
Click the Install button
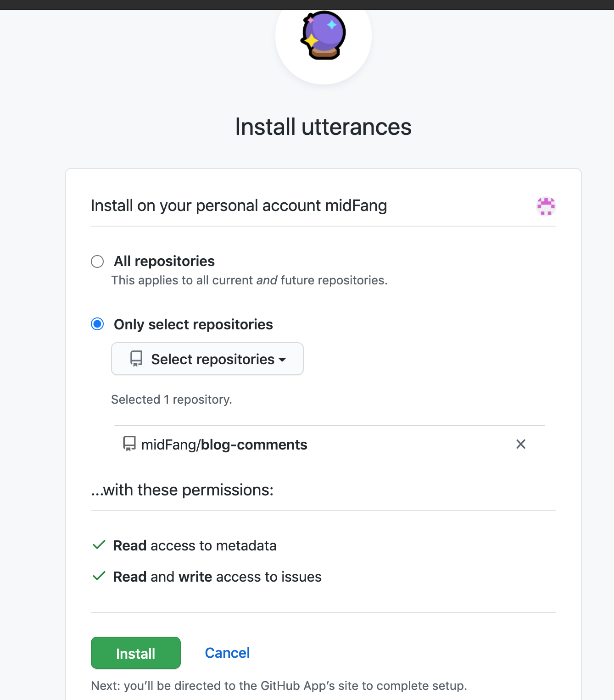point(136,653)
